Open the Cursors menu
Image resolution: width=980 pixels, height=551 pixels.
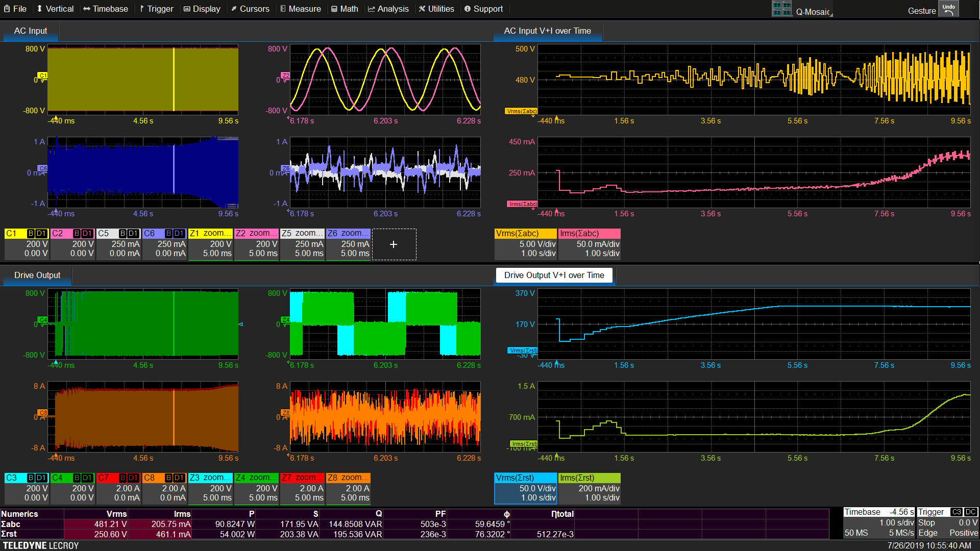click(250, 9)
